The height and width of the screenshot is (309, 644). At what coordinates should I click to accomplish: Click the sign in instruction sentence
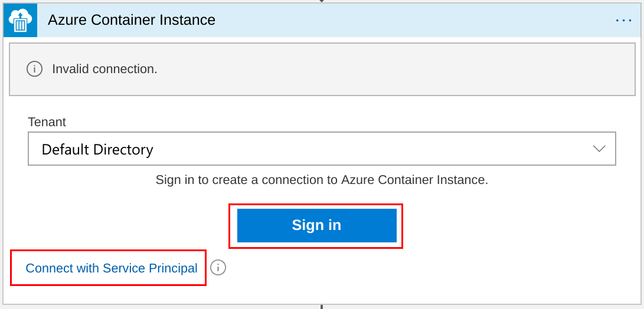pos(322,180)
